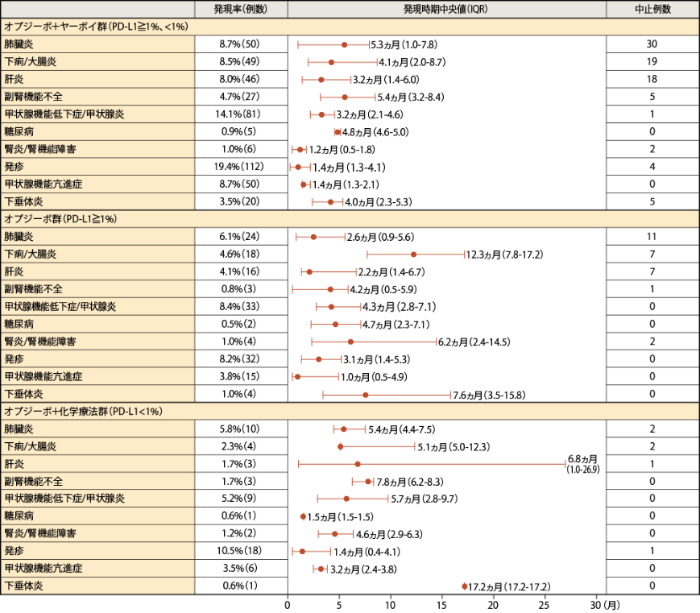Select the 発現時期中央値(IQR) column header
This screenshot has width=700, height=613.
(x=446, y=9)
